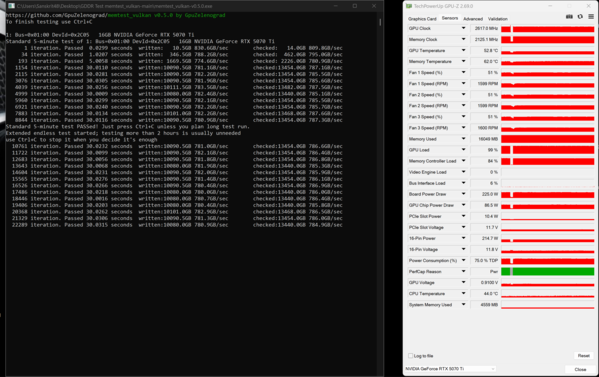Screen dimensions: 599x377
Task: Switch to the Graphics Card tab
Action: coord(422,19)
